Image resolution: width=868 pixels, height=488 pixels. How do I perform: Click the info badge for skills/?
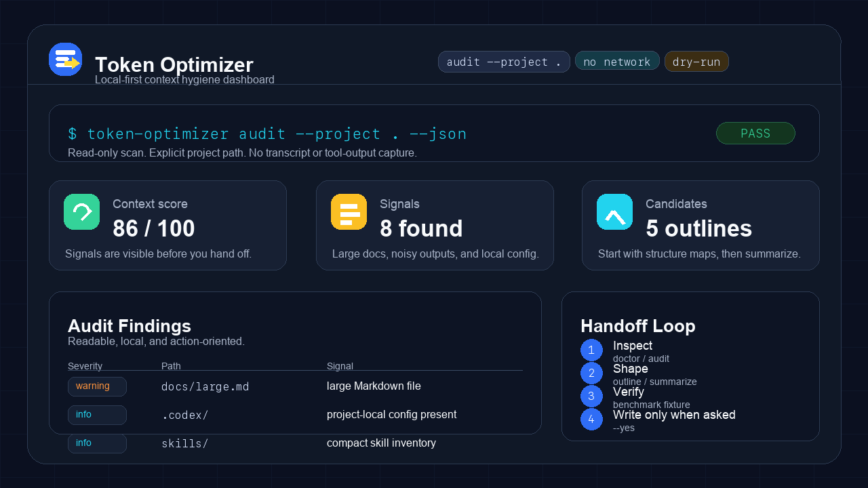pyautogui.click(x=97, y=443)
